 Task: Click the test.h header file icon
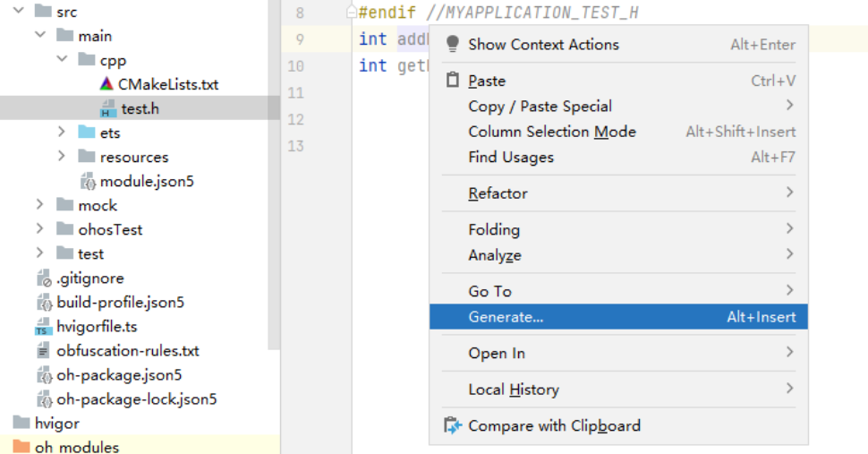(107, 108)
